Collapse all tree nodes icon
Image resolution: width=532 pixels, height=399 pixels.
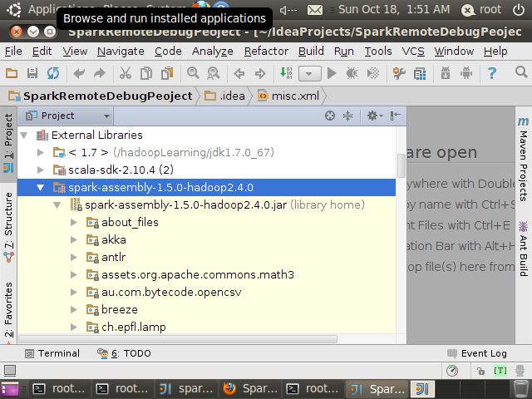(347, 116)
